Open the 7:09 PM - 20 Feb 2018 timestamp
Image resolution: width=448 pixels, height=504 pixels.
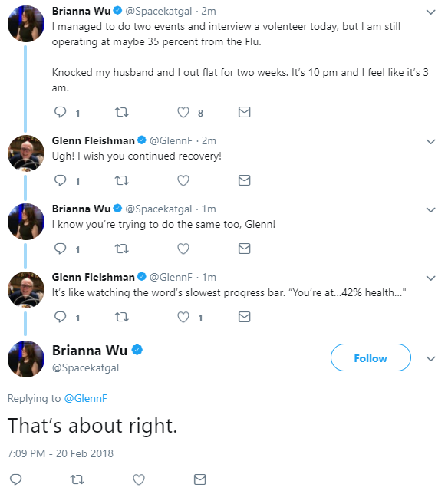click(61, 453)
